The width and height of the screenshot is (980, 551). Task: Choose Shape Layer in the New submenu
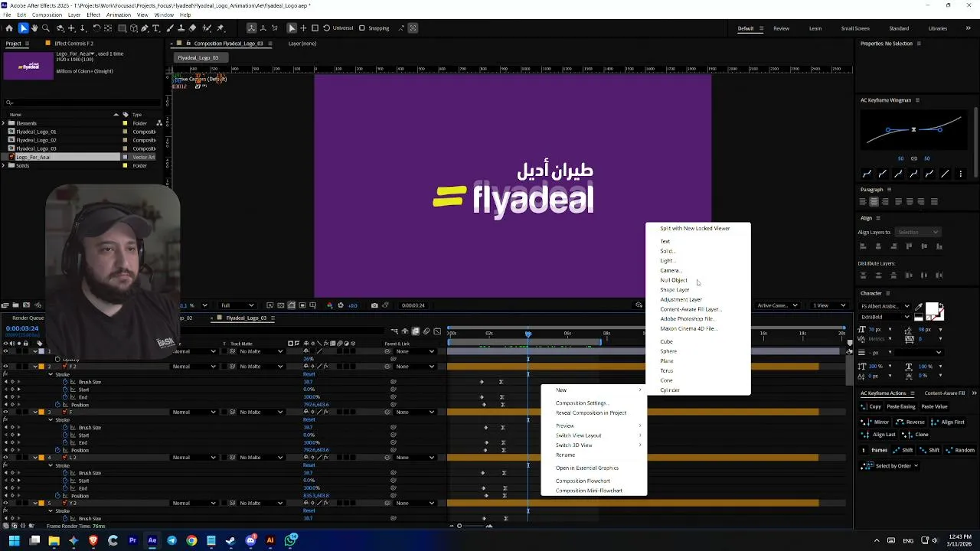675,290
